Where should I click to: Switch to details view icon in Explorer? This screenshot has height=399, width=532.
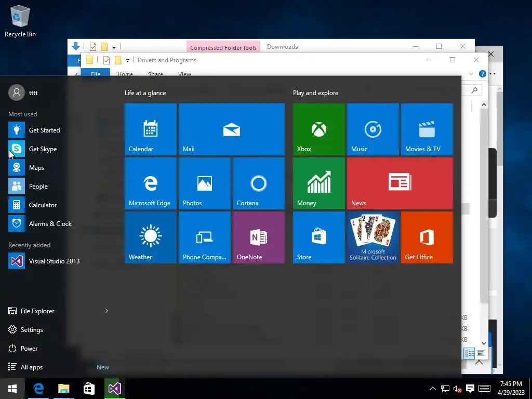(469, 353)
